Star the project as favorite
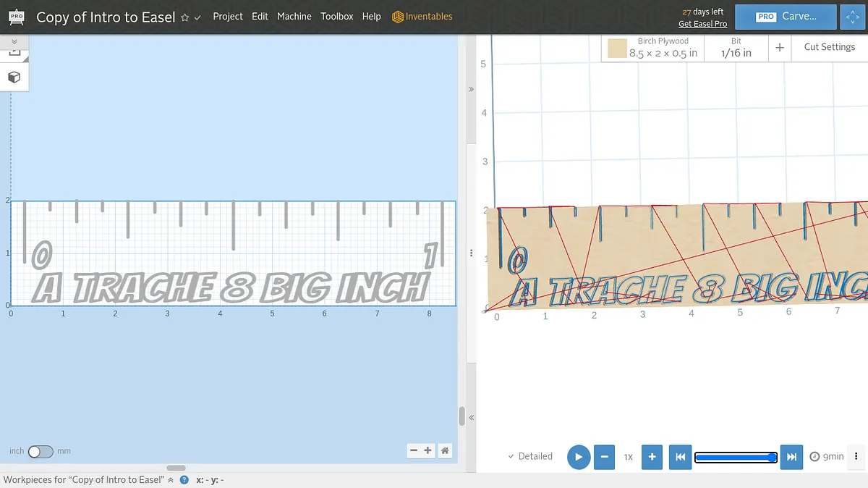Screen dimensions: 868x488 [185, 17]
